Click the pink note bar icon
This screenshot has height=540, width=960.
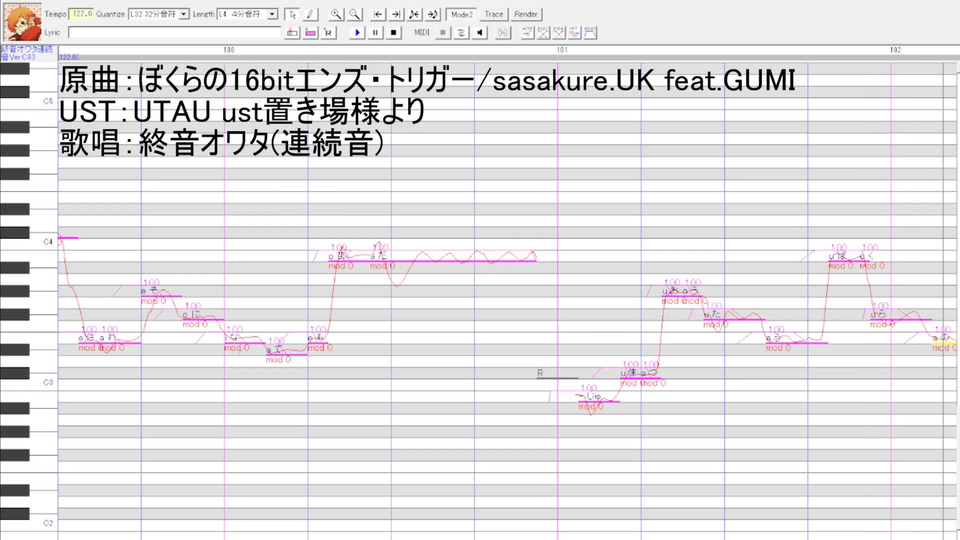click(310, 32)
